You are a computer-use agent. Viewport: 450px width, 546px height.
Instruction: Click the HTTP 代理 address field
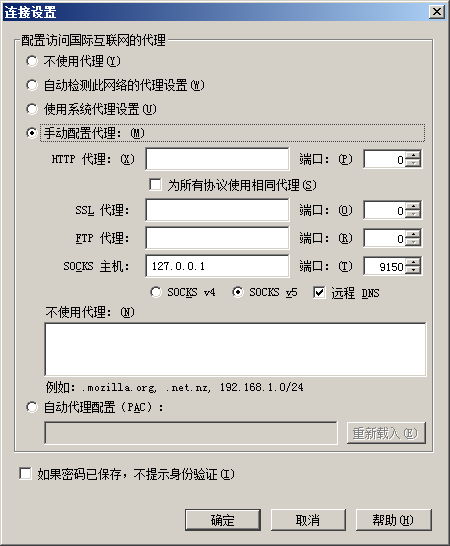pos(217,159)
